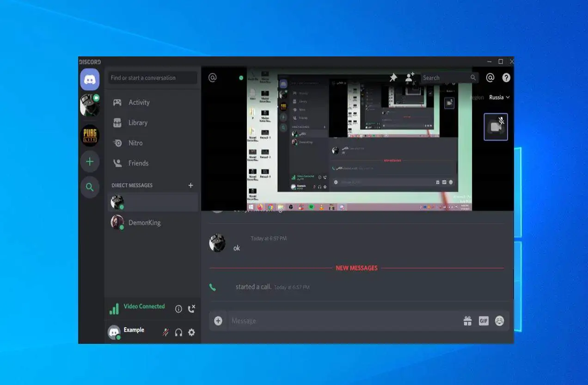Open the emoji picker
The width and height of the screenshot is (588, 385).
point(499,321)
